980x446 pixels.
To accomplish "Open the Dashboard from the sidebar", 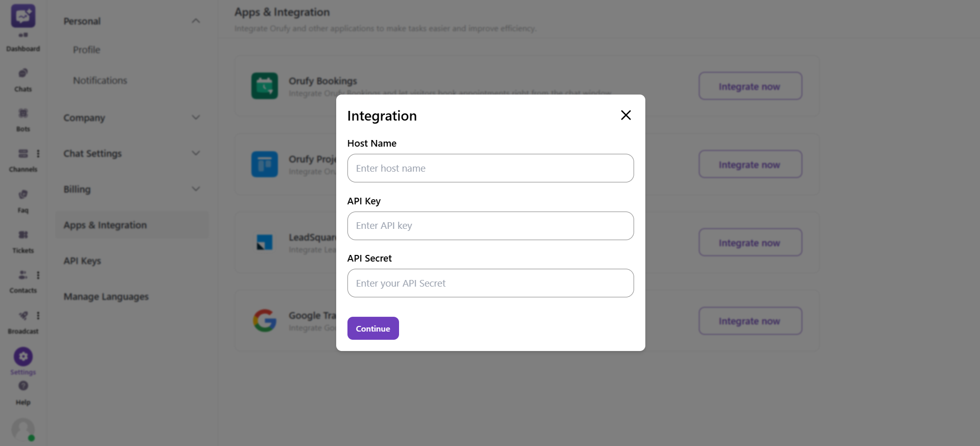I will 23,43.
